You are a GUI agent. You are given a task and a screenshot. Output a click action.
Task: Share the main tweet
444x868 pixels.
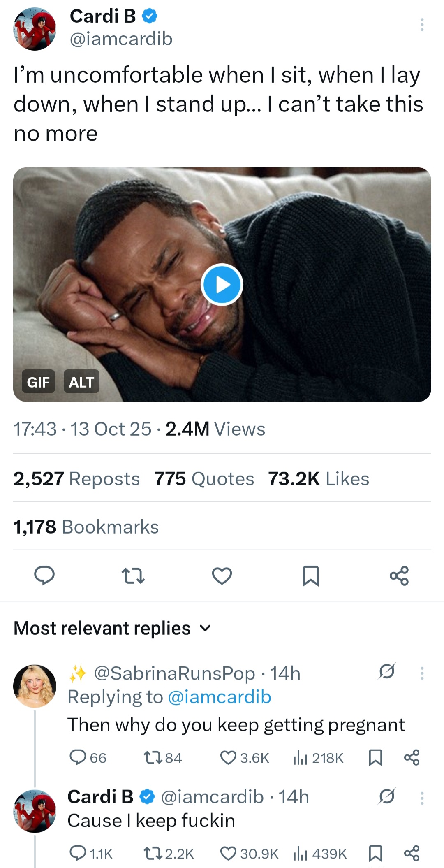[x=399, y=576]
